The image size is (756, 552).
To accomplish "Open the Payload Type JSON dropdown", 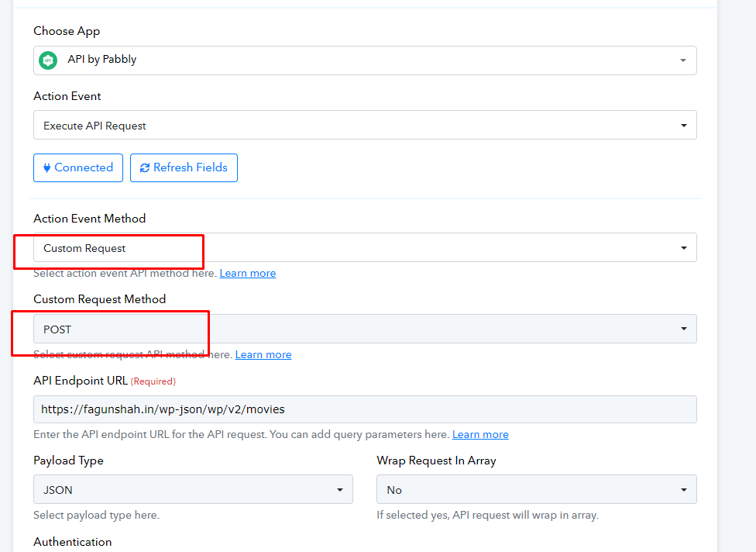I will [193, 489].
